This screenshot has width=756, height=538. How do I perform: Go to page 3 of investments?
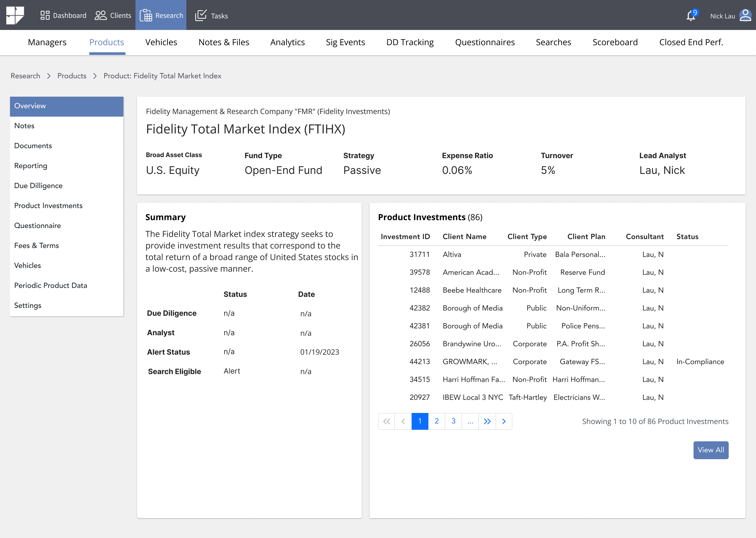pyautogui.click(x=453, y=421)
